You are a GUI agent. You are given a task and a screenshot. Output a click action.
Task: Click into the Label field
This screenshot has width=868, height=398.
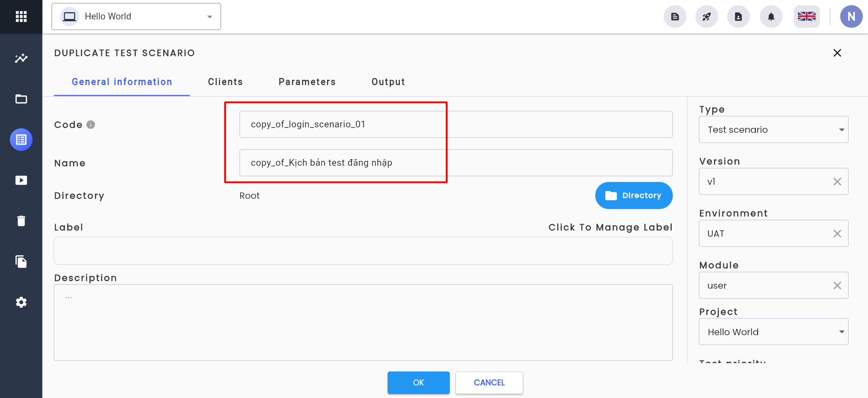pyautogui.click(x=363, y=251)
